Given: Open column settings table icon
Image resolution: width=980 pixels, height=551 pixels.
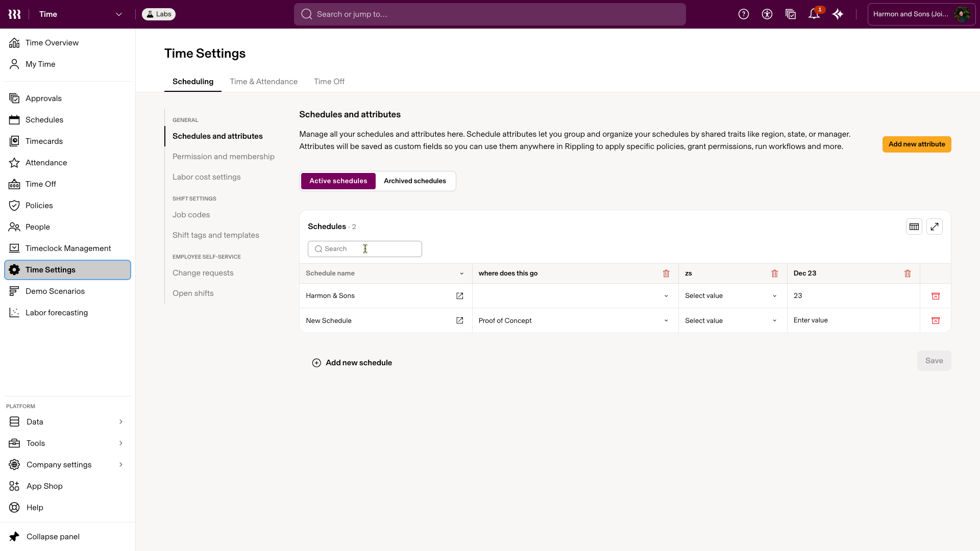Looking at the screenshot, I should click(914, 227).
